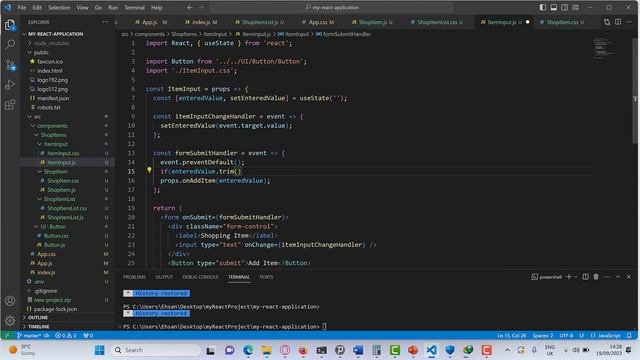Open the Search view in activity bar
The image size is (640, 360).
(x=10, y=44)
